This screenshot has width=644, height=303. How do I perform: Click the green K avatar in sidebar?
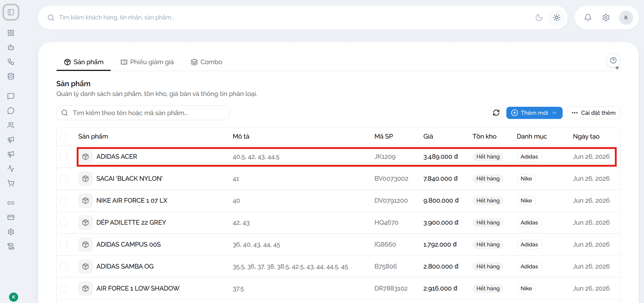pos(13,297)
